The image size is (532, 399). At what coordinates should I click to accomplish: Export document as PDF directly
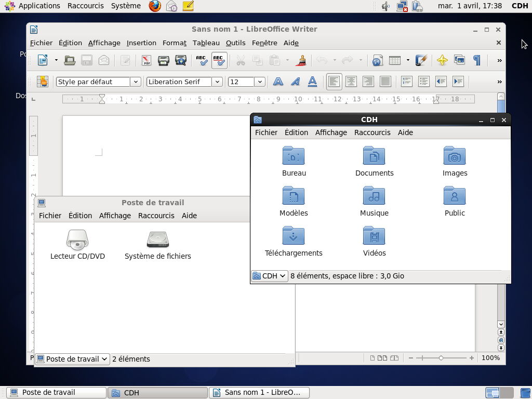[x=147, y=60]
